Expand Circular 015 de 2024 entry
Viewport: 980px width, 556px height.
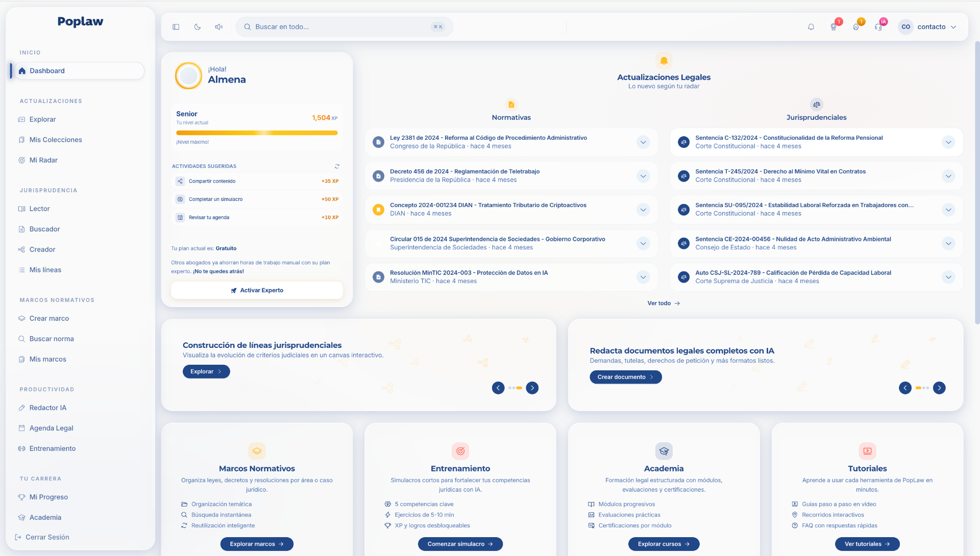pos(643,243)
